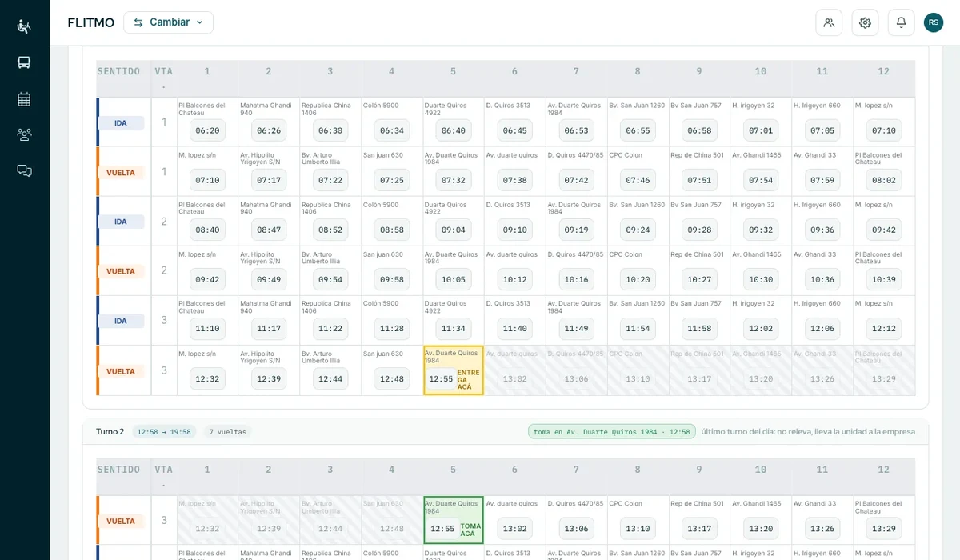Click último turno del día note
960x560 pixels.
pos(808,432)
